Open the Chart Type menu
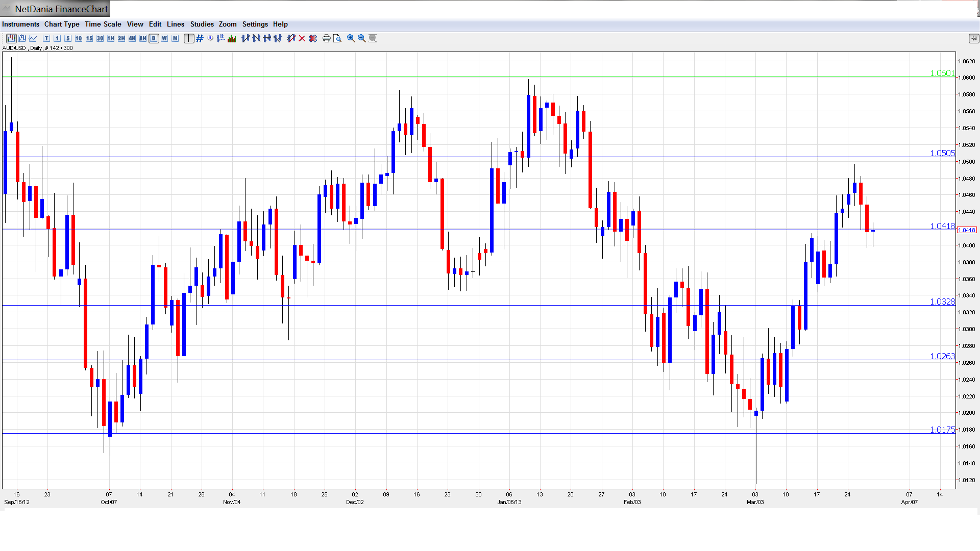 click(62, 24)
